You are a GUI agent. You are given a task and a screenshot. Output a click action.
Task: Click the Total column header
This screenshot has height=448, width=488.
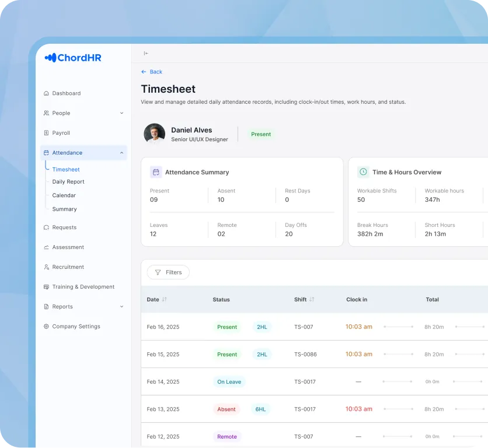tap(433, 300)
